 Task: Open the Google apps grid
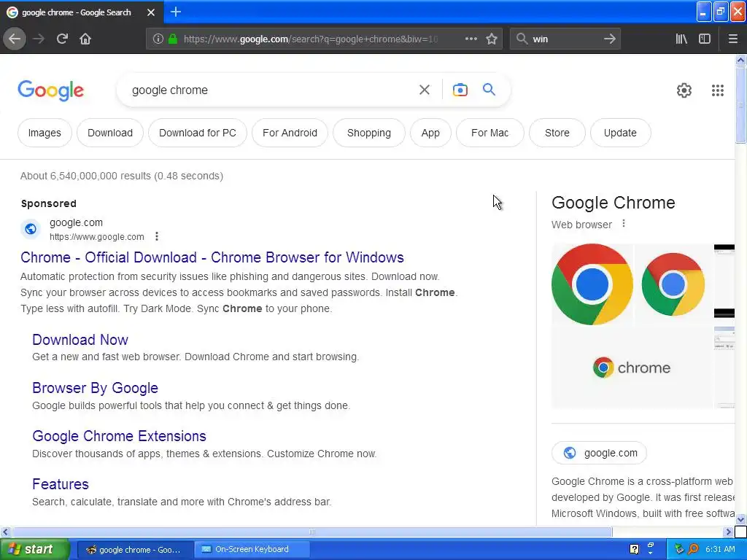pos(718,90)
